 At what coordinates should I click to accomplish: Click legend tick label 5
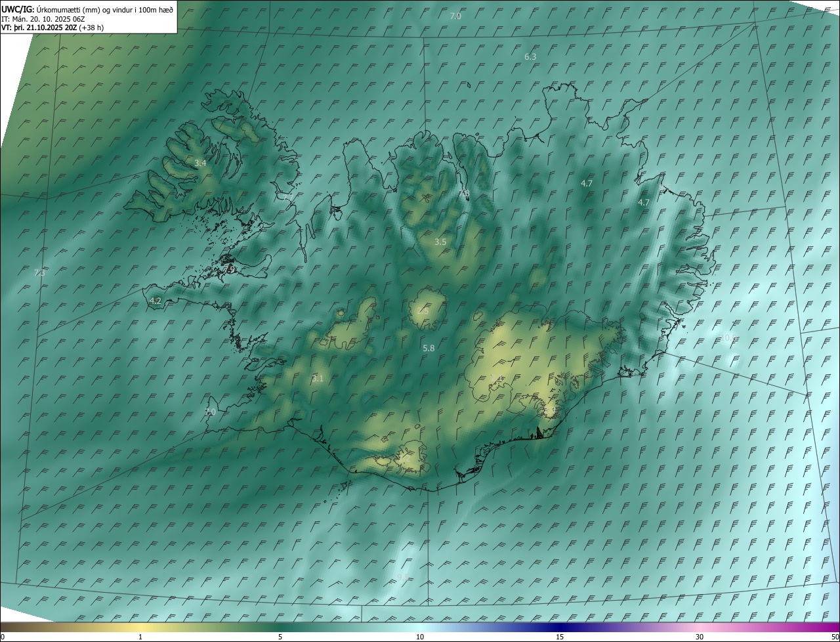[x=280, y=637]
